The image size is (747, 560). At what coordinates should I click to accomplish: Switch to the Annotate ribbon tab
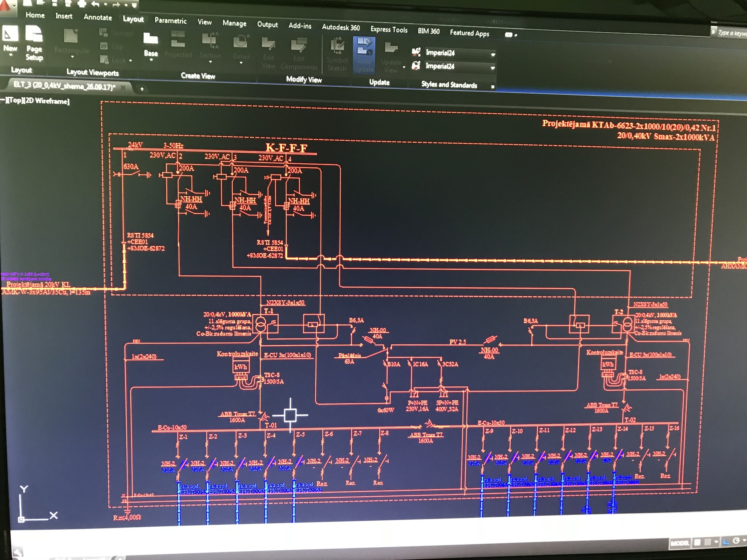(98, 17)
